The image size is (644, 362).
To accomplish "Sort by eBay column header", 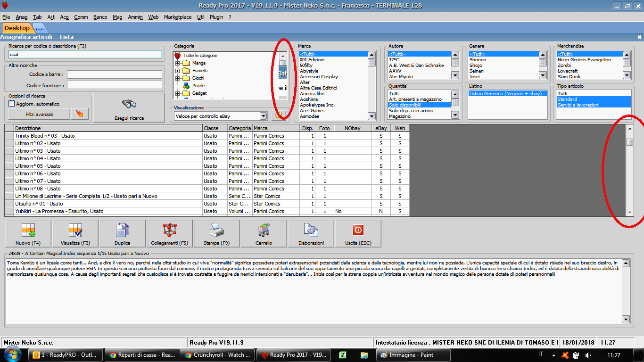I will click(381, 128).
